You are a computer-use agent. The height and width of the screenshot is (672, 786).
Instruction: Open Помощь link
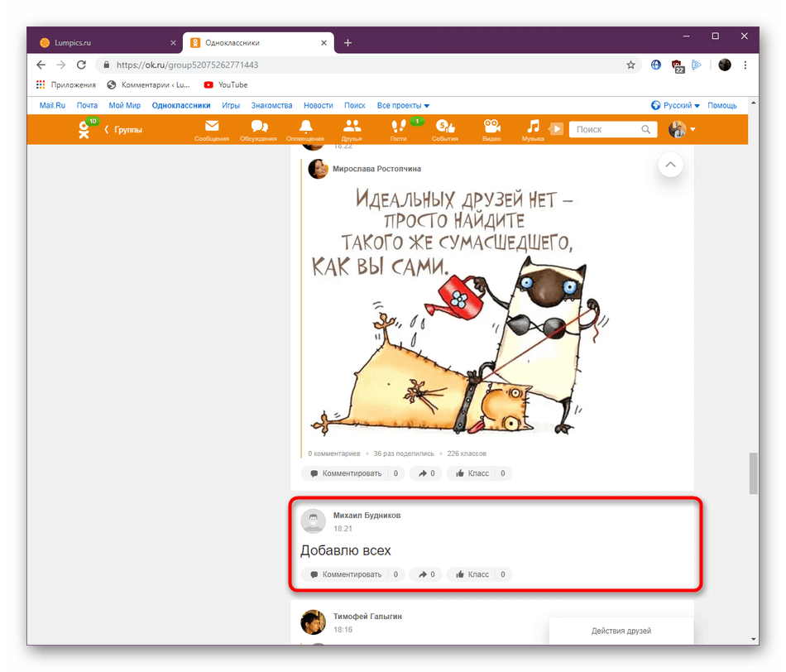click(721, 105)
